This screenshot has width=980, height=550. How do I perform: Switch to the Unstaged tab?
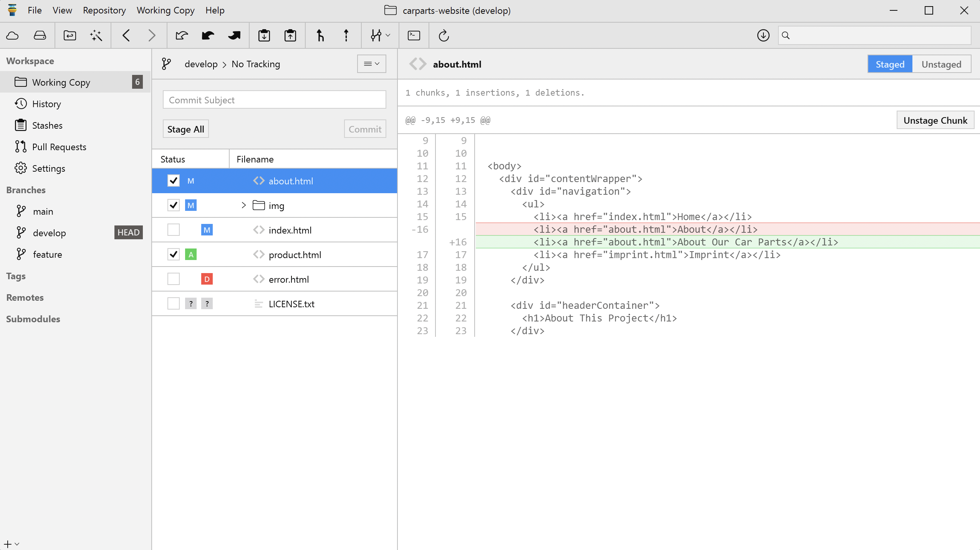941,64
